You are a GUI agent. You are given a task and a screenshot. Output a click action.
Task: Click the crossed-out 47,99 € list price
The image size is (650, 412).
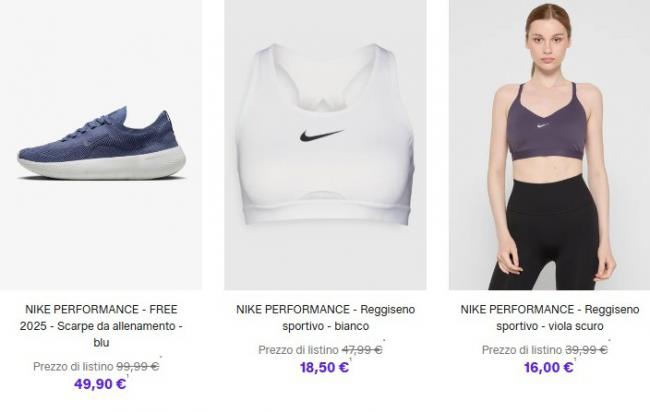click(362, 350)
